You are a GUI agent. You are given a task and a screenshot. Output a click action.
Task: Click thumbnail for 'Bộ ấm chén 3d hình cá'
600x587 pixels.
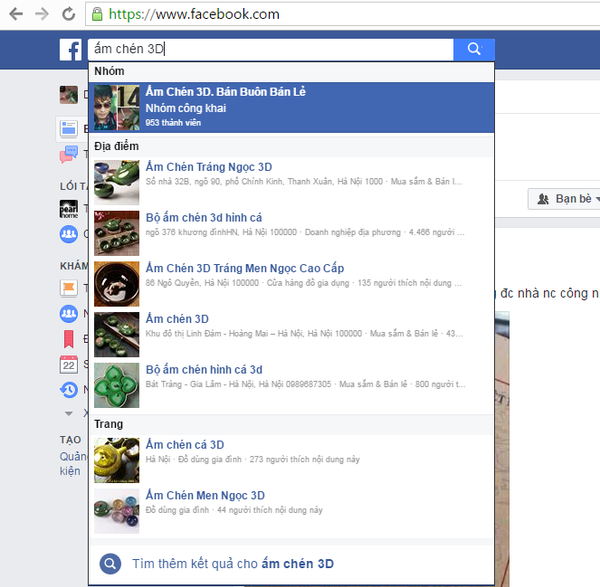(117, 233)
